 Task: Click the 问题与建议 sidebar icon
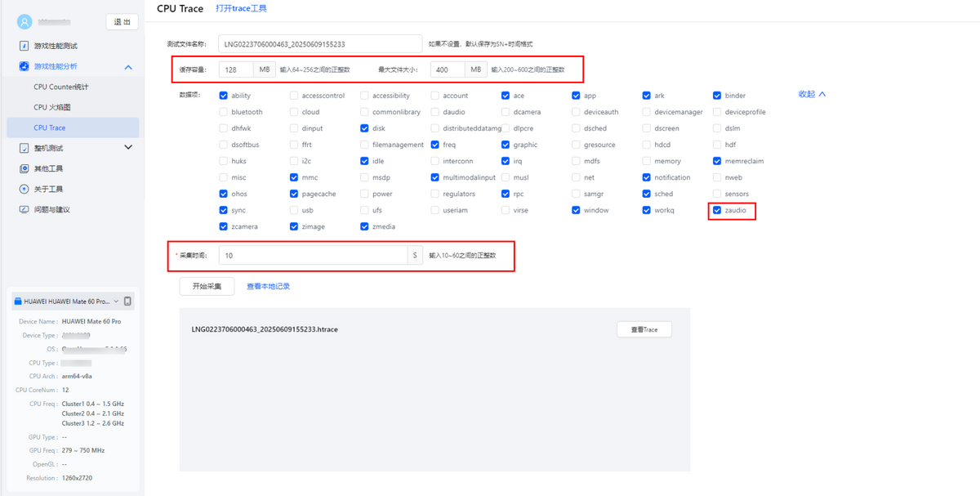coord(24,209)
